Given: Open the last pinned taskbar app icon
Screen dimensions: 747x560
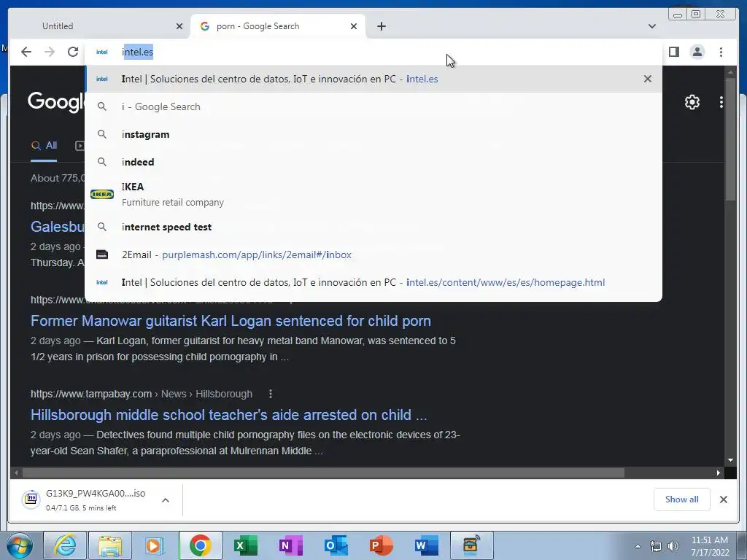Looking at the screenshot, I should point(471,545).
